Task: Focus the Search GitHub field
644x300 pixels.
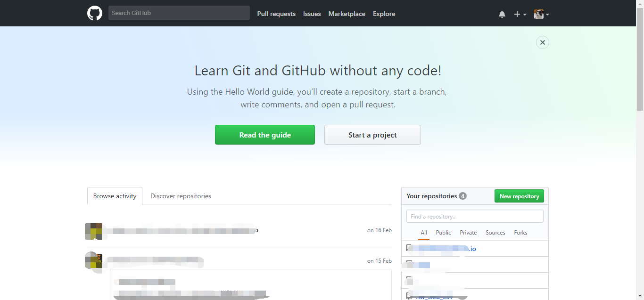Action: 179,13
